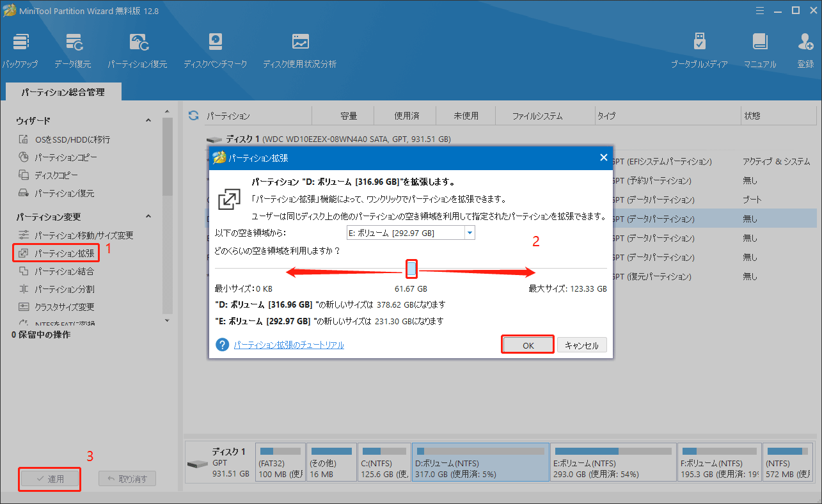This screenshot has height=504, width=822.
Task: Select パーティション結合 in the sidebar
Action: [x=56, y=271]
